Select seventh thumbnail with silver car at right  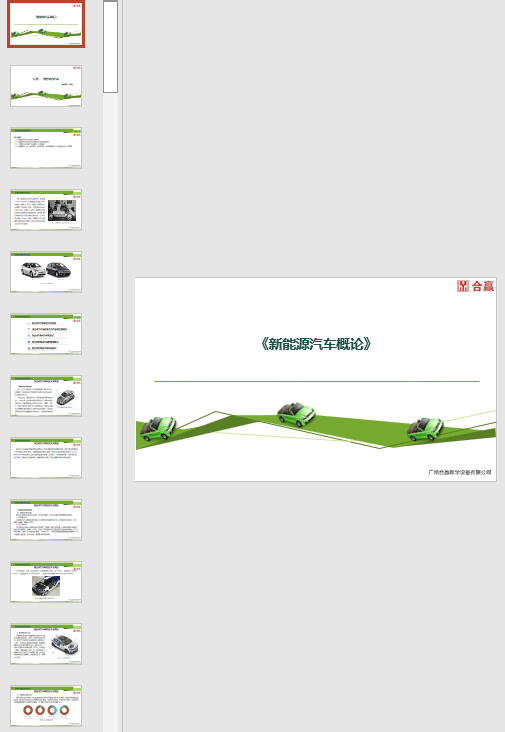(46, 396)
